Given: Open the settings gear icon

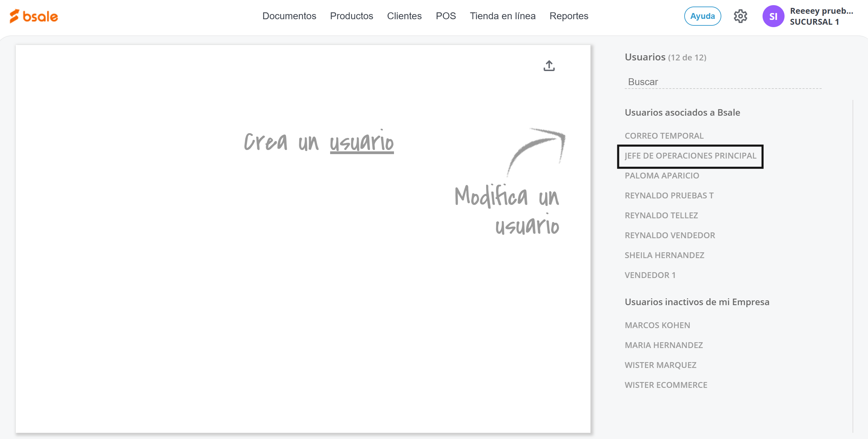Looking at the screenshot, I should [x=740, y=16].
